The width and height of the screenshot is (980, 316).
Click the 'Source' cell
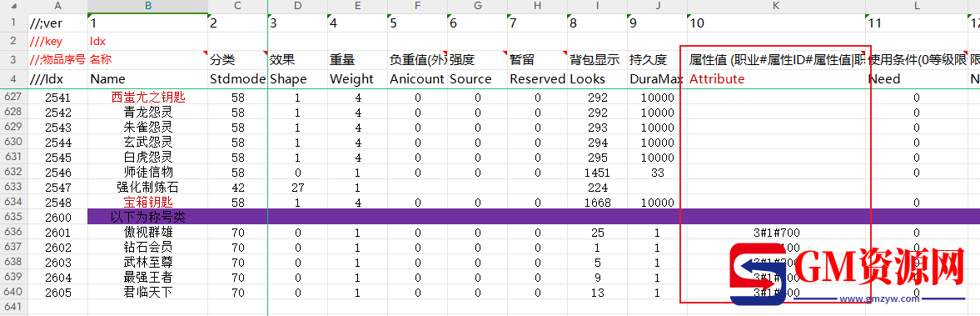[x=477, y=79]
